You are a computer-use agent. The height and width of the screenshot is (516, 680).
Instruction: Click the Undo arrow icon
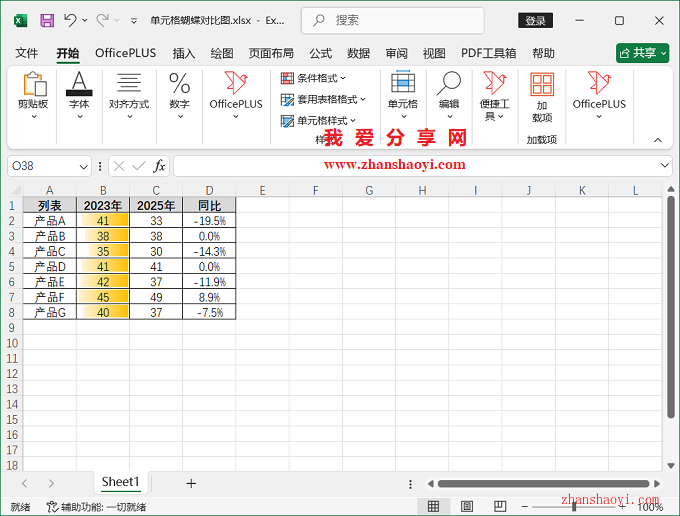[70, 20]
